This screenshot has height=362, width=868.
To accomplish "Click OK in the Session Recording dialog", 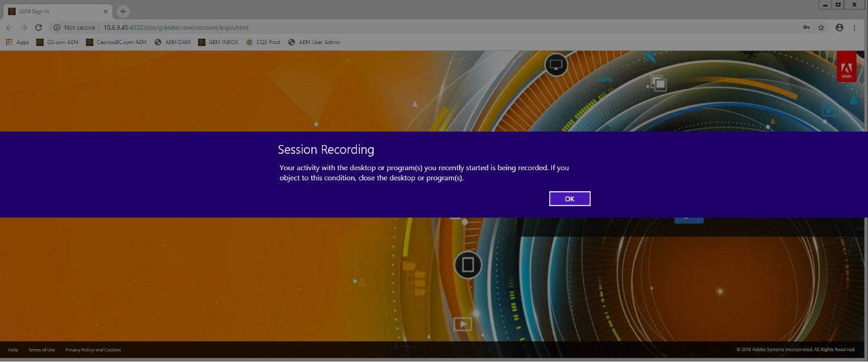I will point(570,199).
